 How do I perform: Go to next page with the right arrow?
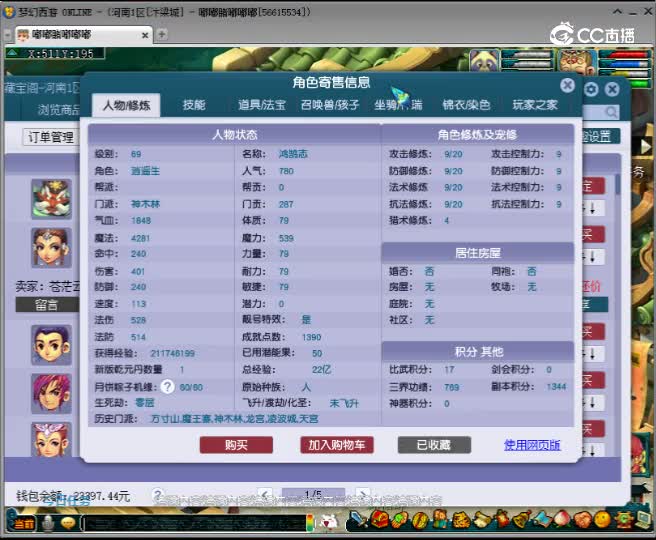tap(363, 494)
